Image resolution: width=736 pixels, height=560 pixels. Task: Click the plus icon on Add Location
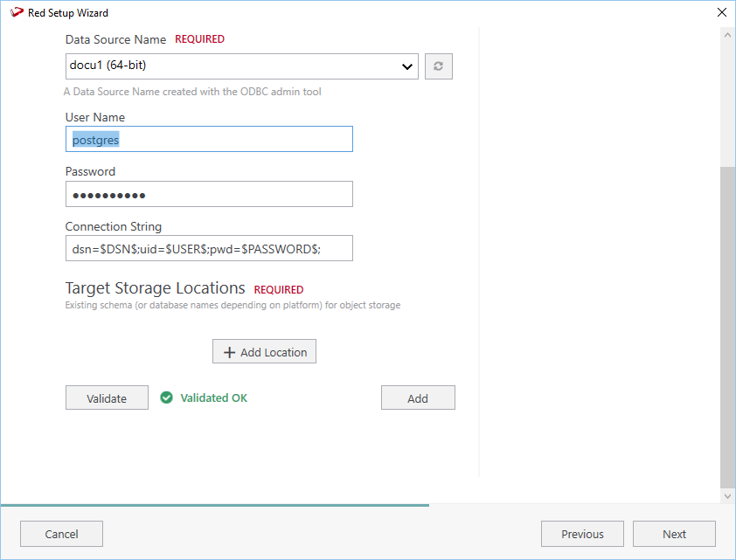tap(230, 352)
